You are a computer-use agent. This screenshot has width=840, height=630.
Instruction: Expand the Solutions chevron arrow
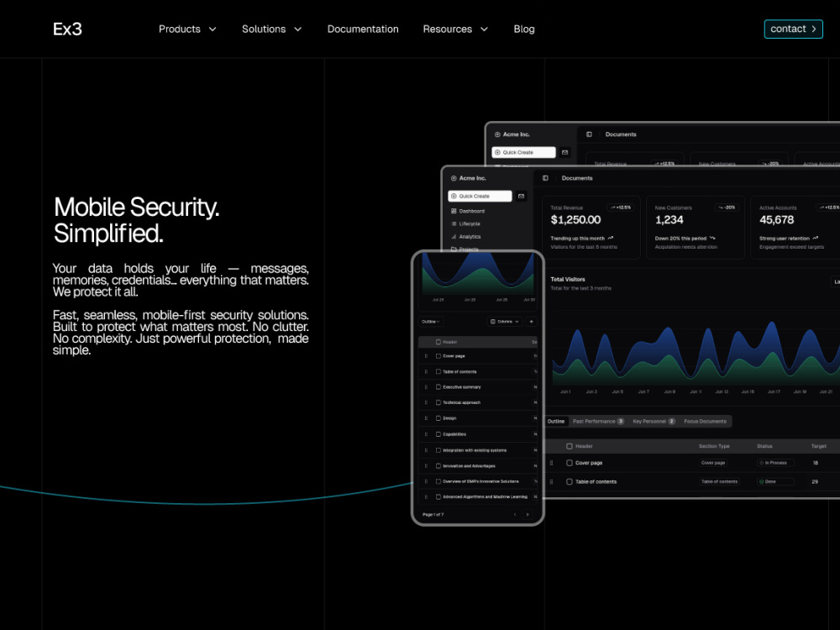pos(298,29)
